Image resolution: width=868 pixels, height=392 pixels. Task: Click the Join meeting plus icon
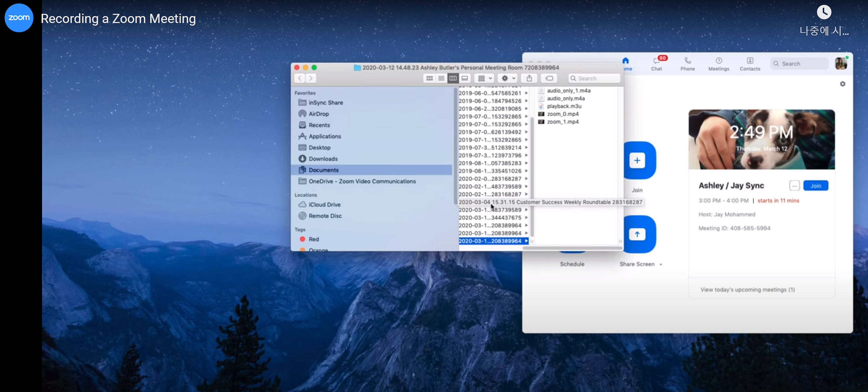(637, 160)
